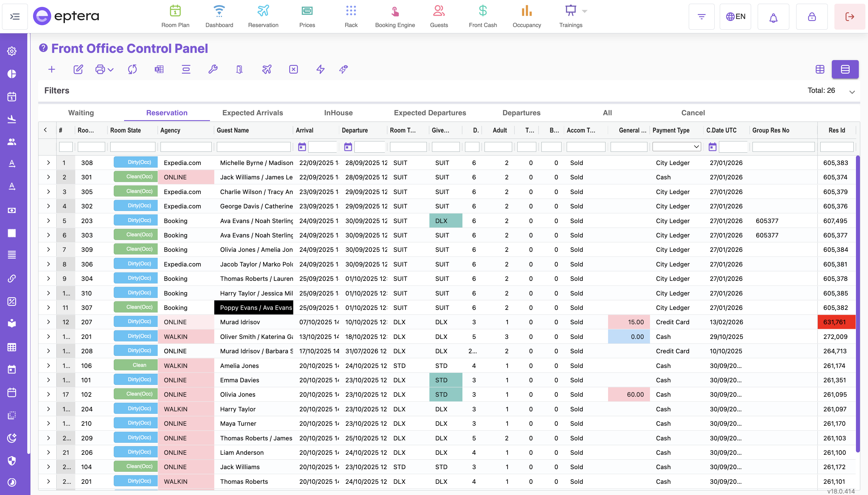Export the list to Excel
868x495 pixels.
pyautogui.click(x=159, y=69)
